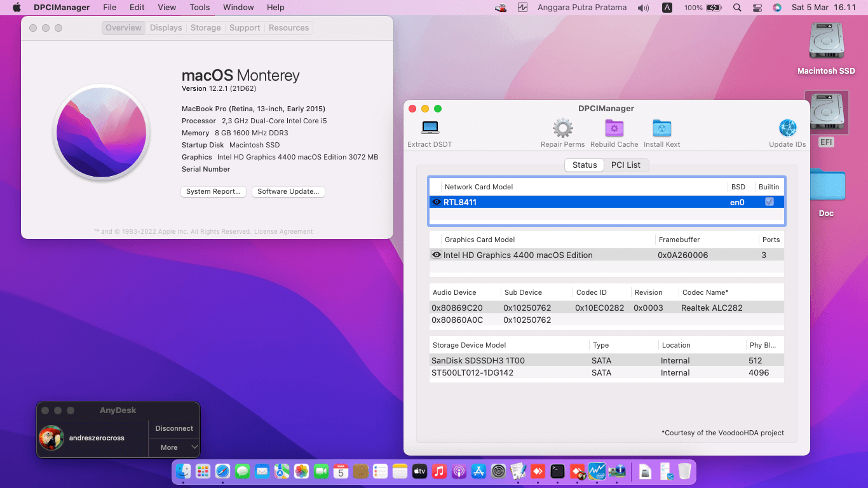Open Control Center in menu bar
868x488 pixels.
(x=757, y=8)
